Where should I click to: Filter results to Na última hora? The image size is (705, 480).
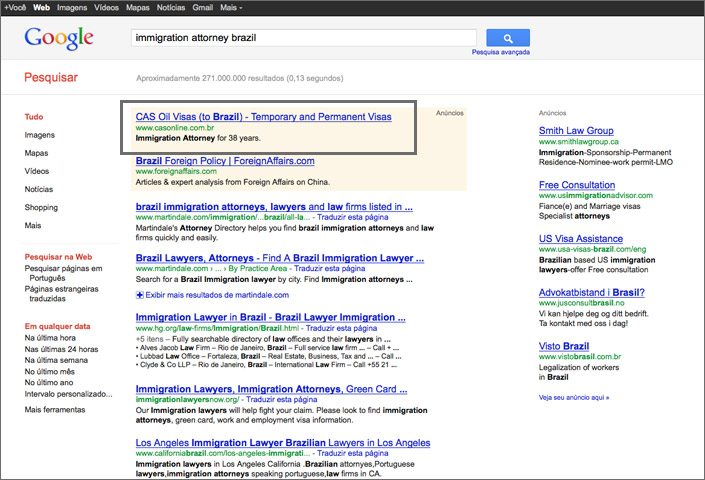click(x=50, y=338)
